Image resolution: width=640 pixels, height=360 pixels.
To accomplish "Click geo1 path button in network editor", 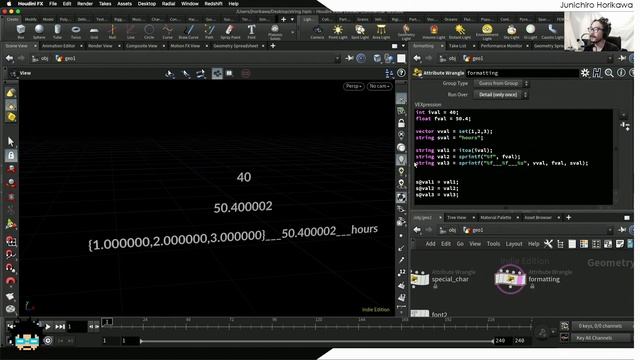I will tap(473, 230).
